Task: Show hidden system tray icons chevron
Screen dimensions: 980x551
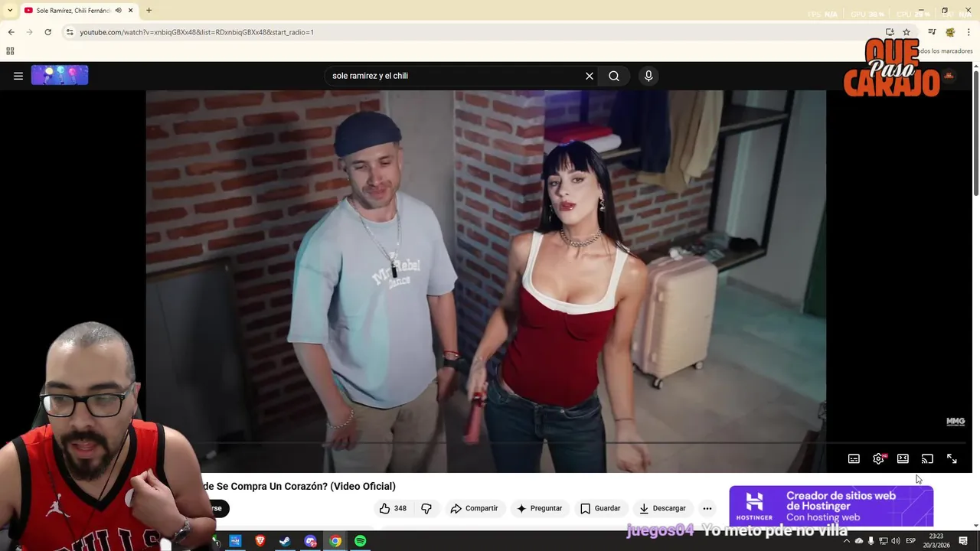Action: (x=846, y=541)
